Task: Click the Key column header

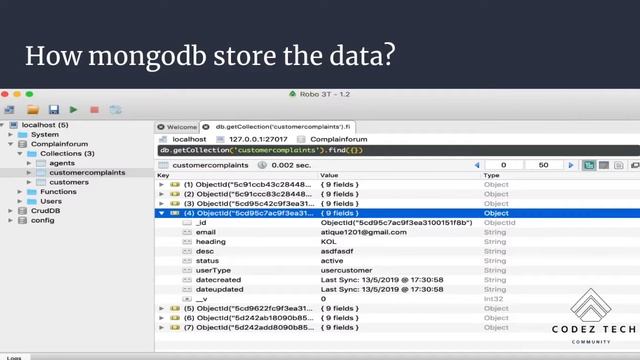Action: 163,175
